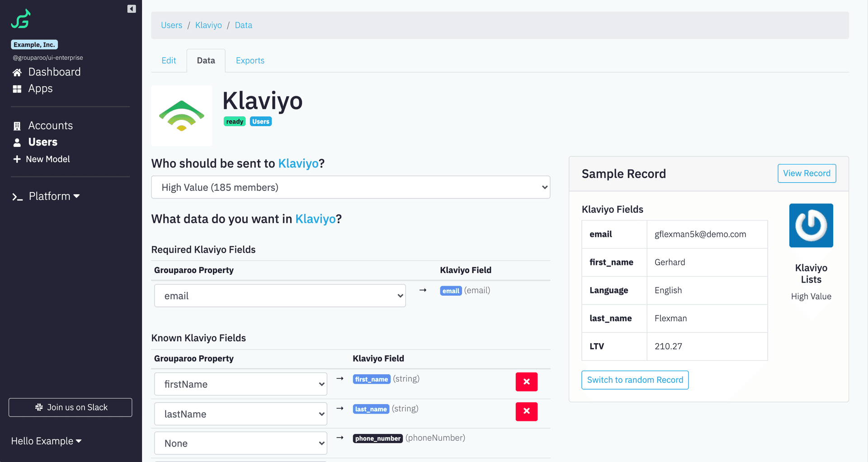Image resolution: width=868 pixels, height=462 pixels.
Task: Click @grouparoo/ui-enterprise text
Action: coord(48,58)
